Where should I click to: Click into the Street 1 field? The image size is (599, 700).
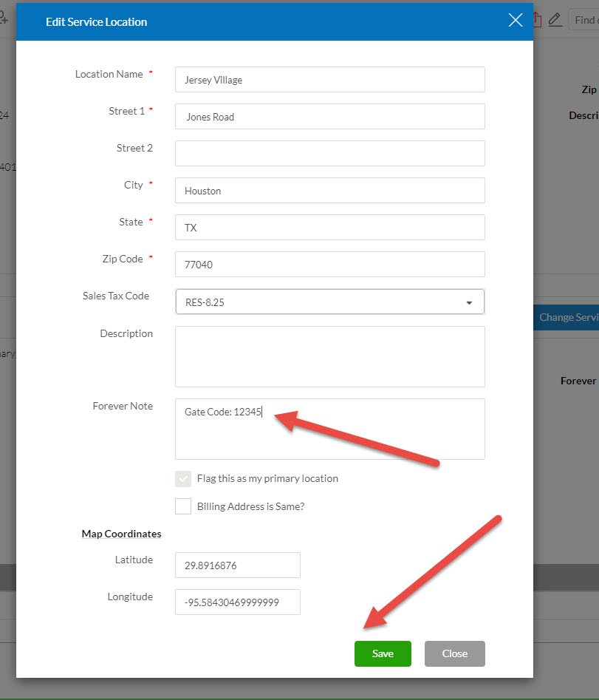pyautogui.click(x=329, y=117)
